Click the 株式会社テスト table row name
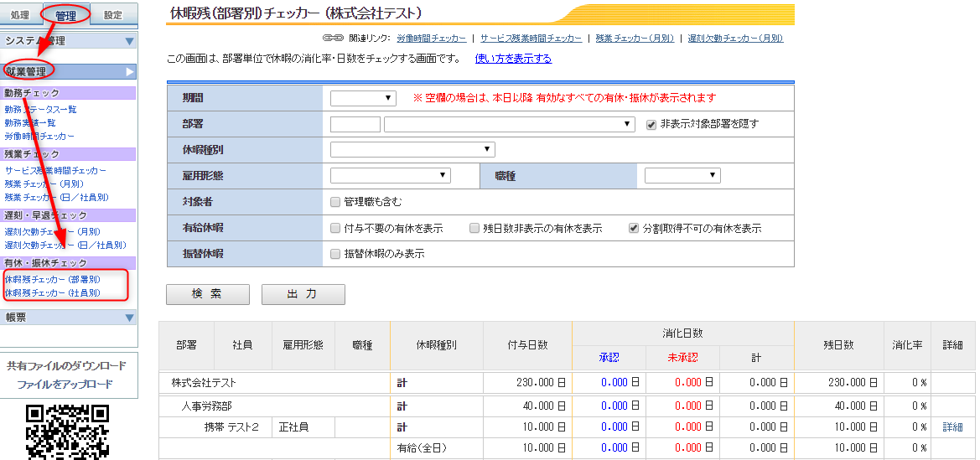 [204, 383]
